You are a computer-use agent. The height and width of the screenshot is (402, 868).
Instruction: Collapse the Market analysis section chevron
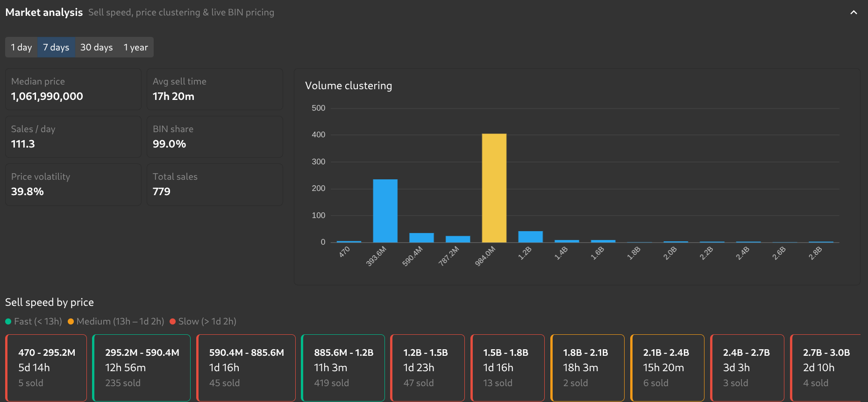854,13
